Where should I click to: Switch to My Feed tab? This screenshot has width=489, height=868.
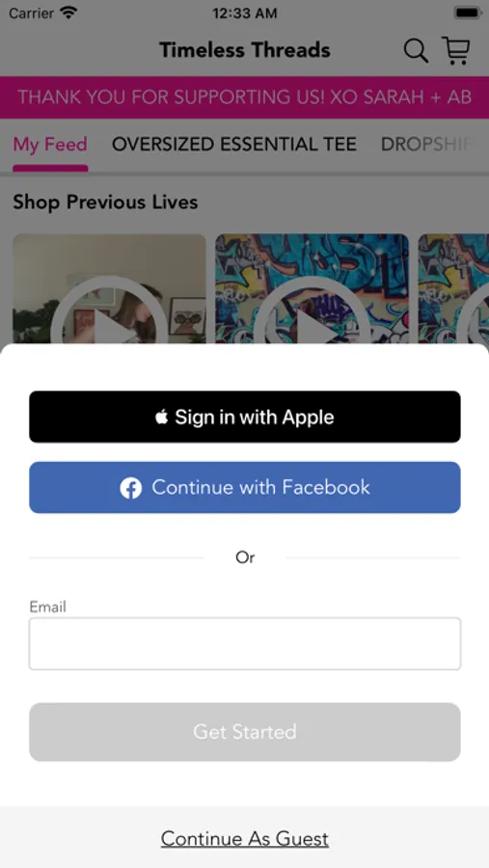point(50,145)
